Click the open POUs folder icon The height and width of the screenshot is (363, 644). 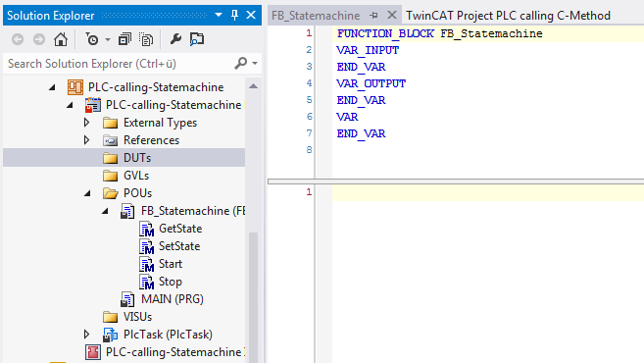(110, 193)
